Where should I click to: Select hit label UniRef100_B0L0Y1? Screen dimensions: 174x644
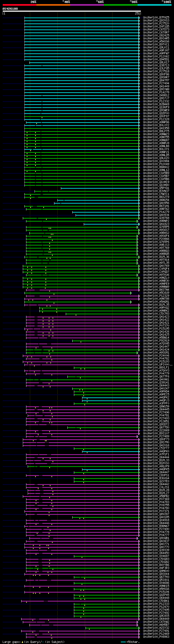[156, 149]
